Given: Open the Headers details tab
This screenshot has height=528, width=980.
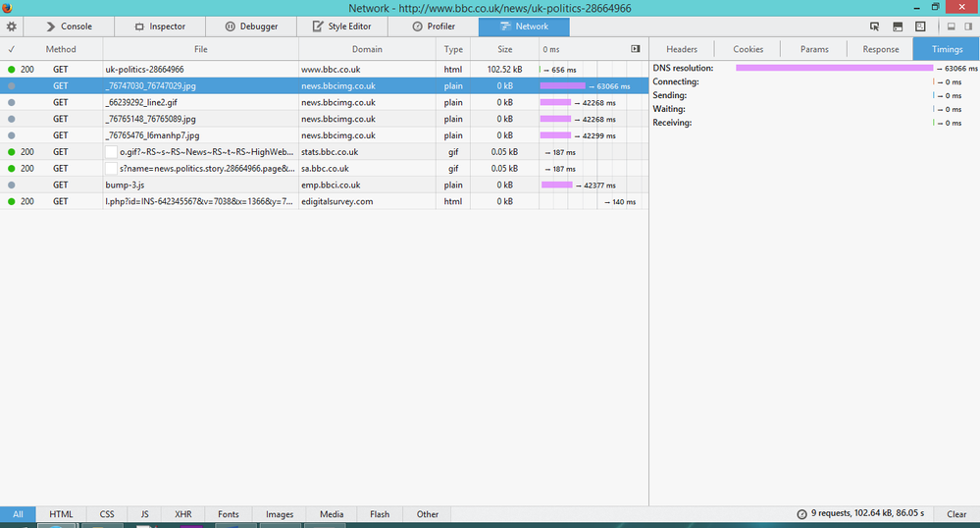Looking at the screenshot, I should pos(681,49).
